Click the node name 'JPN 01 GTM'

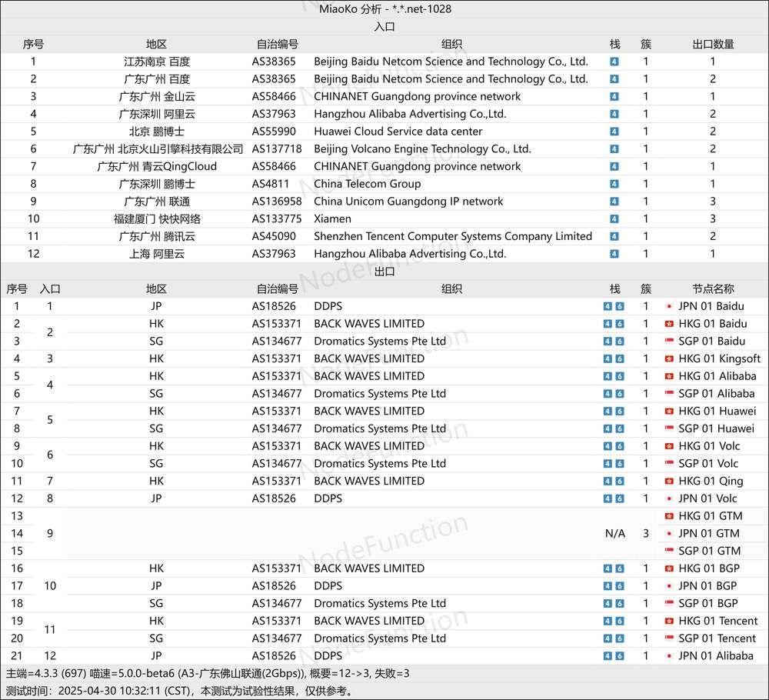709,533
